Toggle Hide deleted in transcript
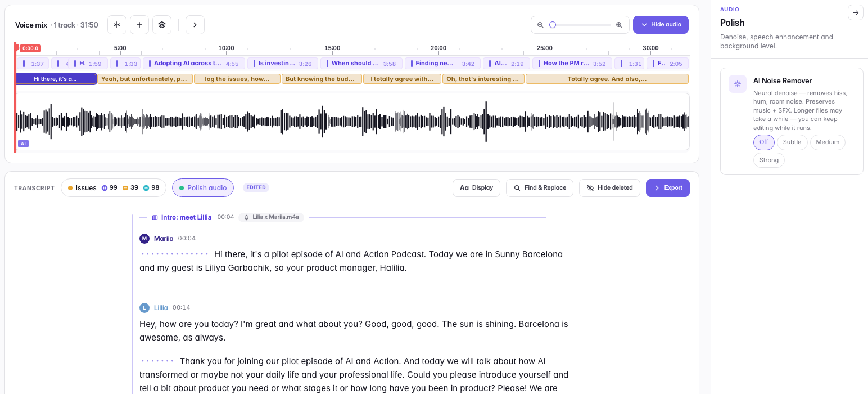 pyautogui.click(x=609, y=188)
